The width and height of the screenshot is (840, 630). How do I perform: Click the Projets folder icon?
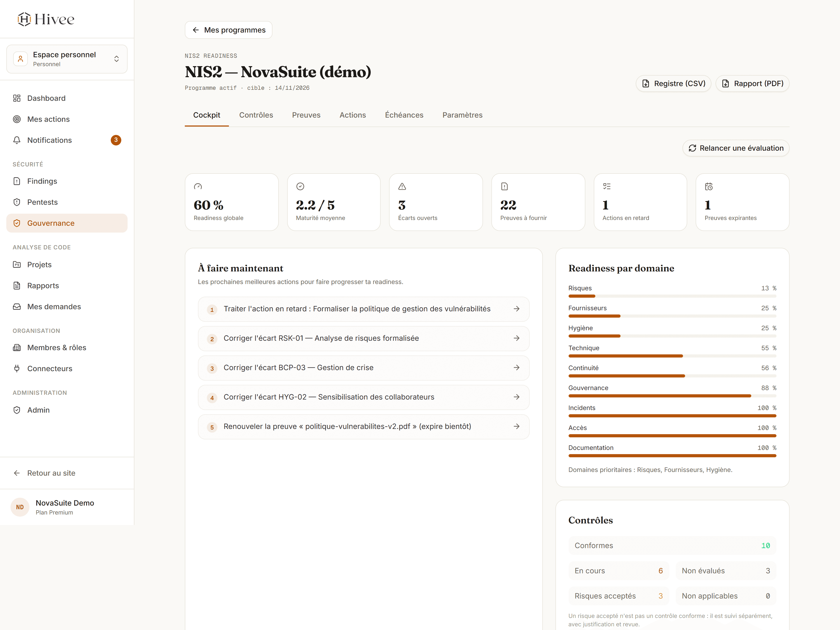[x=17, y=265]
